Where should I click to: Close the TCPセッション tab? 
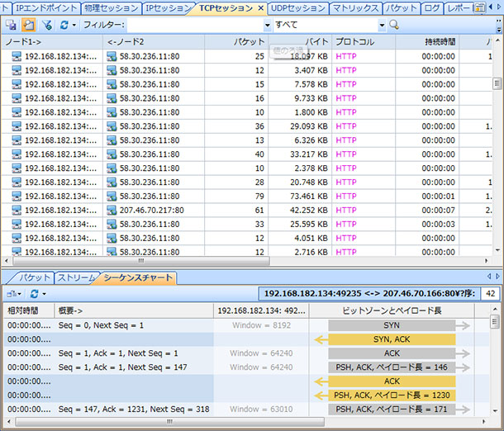click(x=260, y=8)
